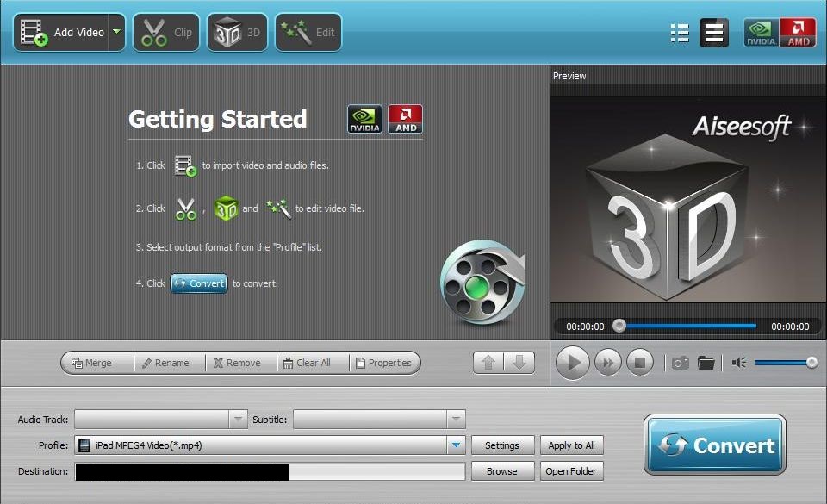Click the Add Video icon

(31, 32)
